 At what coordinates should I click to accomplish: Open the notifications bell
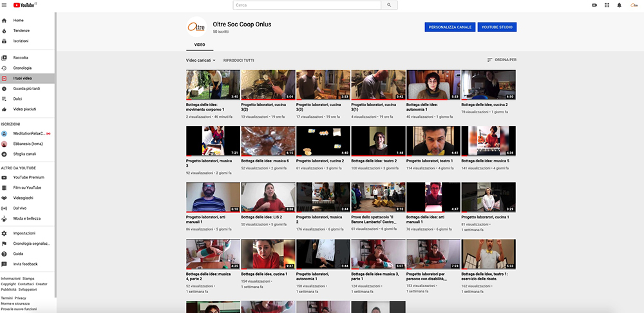coord(620,5)
